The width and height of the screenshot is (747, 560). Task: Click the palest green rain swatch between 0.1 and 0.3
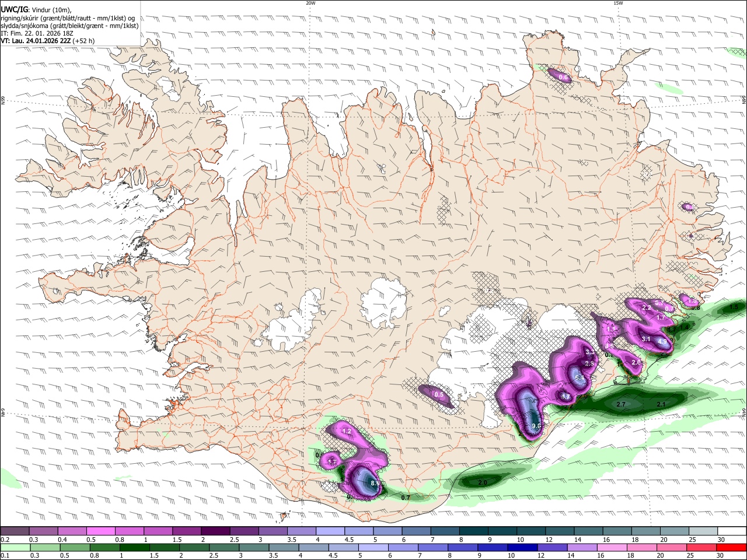pos(14,547)
